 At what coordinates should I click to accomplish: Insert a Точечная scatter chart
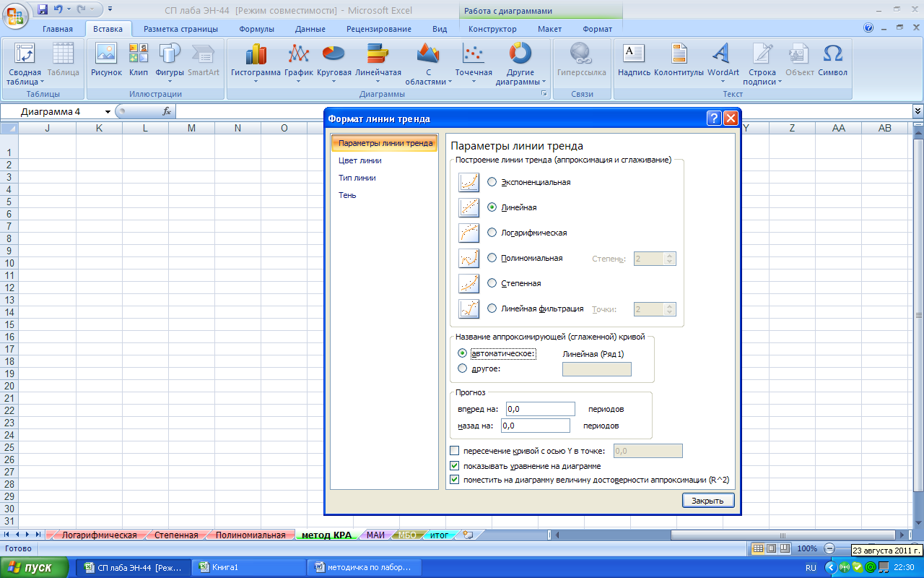pyautogui.click(x=474, y=64)
